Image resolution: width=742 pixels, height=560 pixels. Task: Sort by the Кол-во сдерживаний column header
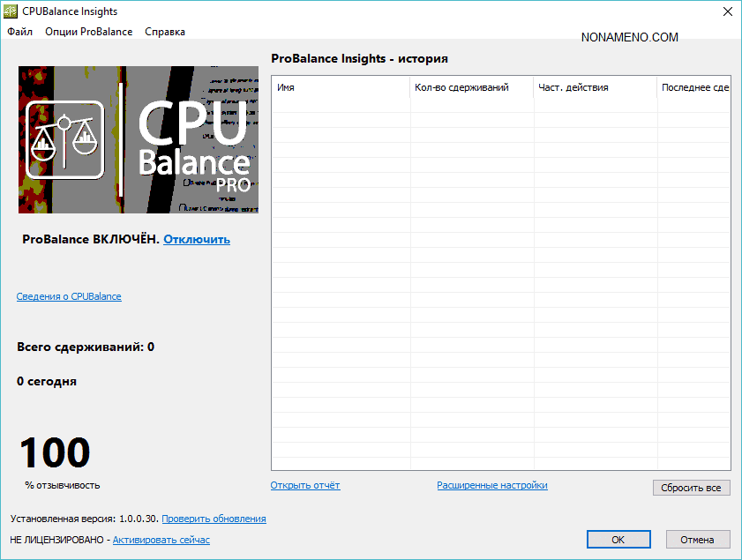pos(471,87)
